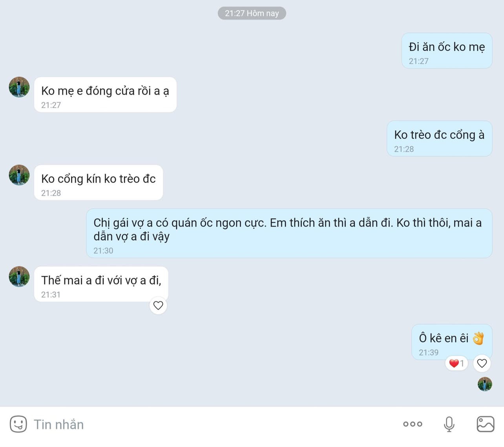Click the small seen-by avatar under last message
The image size is (504, 447).
pos(485,384)
